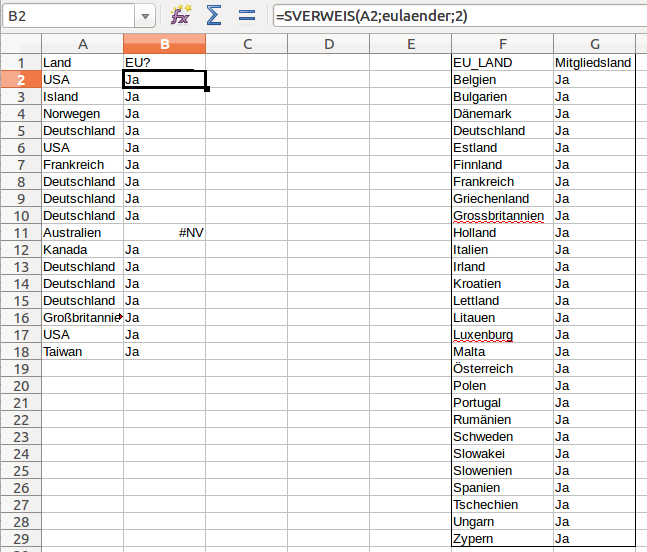Click the 'Ja' cell next to Zypern

(x=594, y=539)
